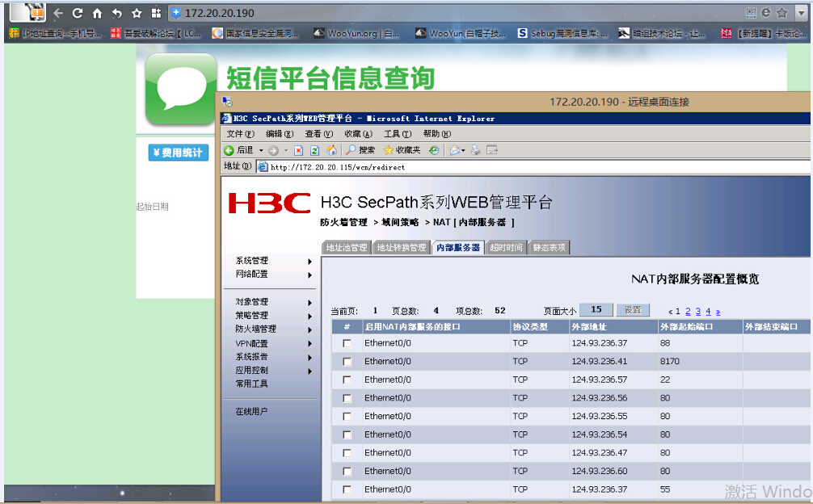Go to outer browser home page
Screen dimensions: 813x504
[97, 13]
